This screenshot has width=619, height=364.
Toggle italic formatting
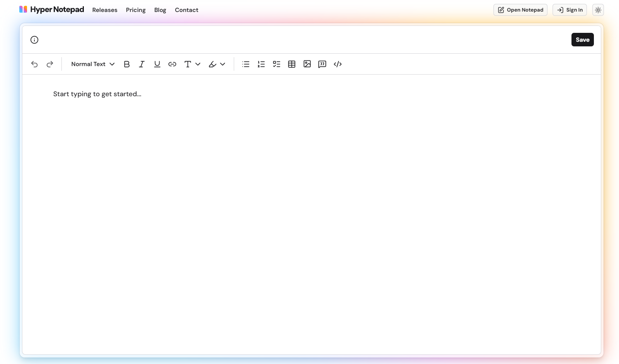142,64
